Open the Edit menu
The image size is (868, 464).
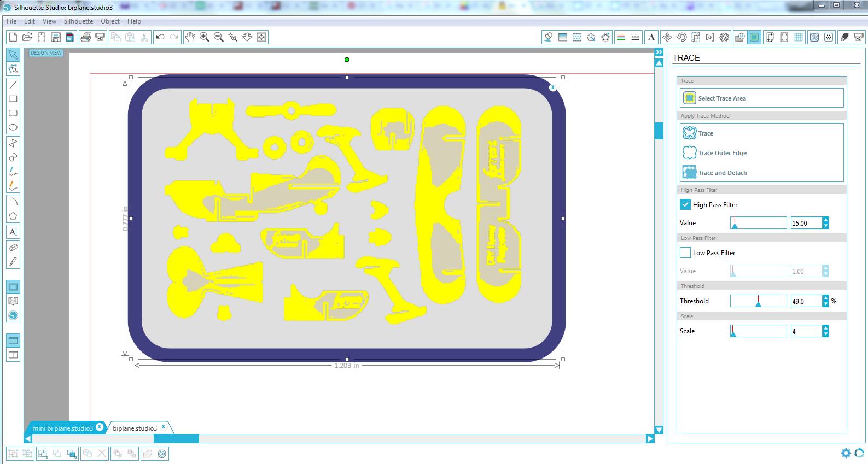click(x=30, y=21)
